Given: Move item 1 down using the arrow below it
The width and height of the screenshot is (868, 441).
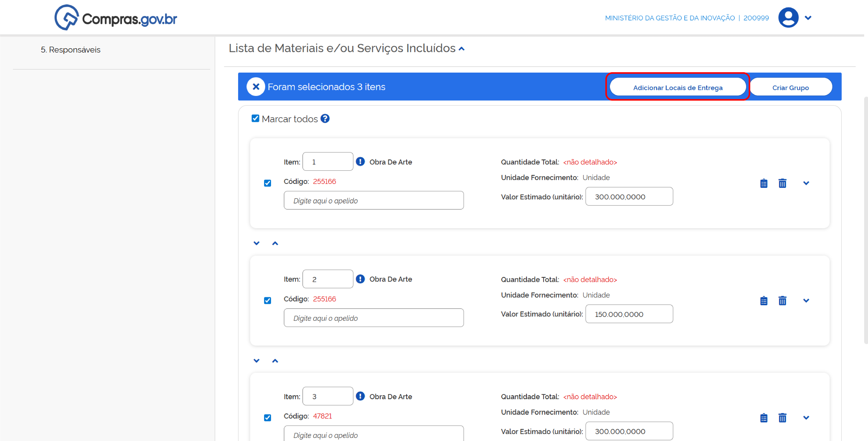Looking at the screenshot, I should 256,243.
